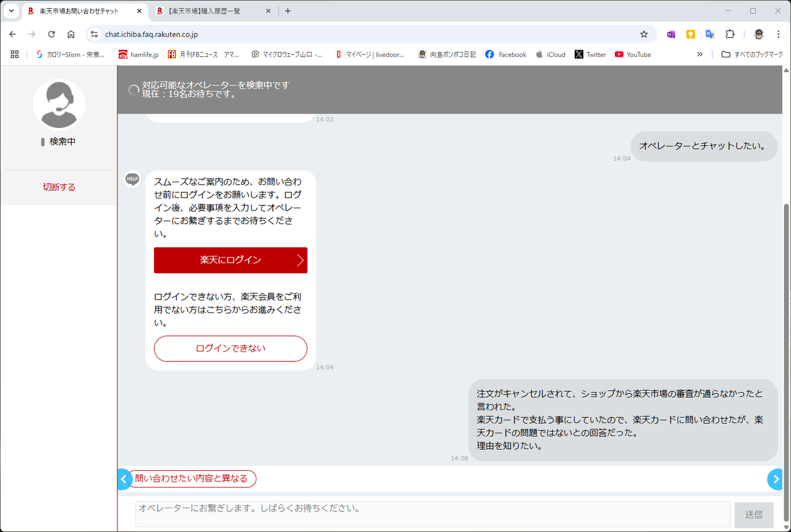The image size is (791, 532).
Task: Slide suggestion chips left with blue arrow
Action: click(x=124, y=479)
